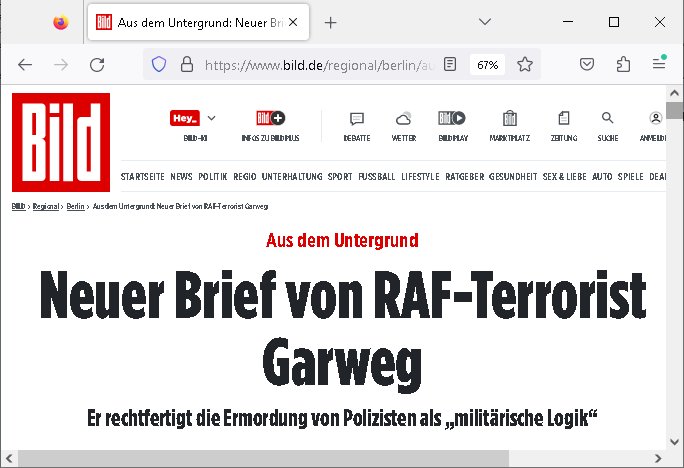Click Firefox forward arrow button
This screenshot has width=684, height=468.
click(61, 65)
